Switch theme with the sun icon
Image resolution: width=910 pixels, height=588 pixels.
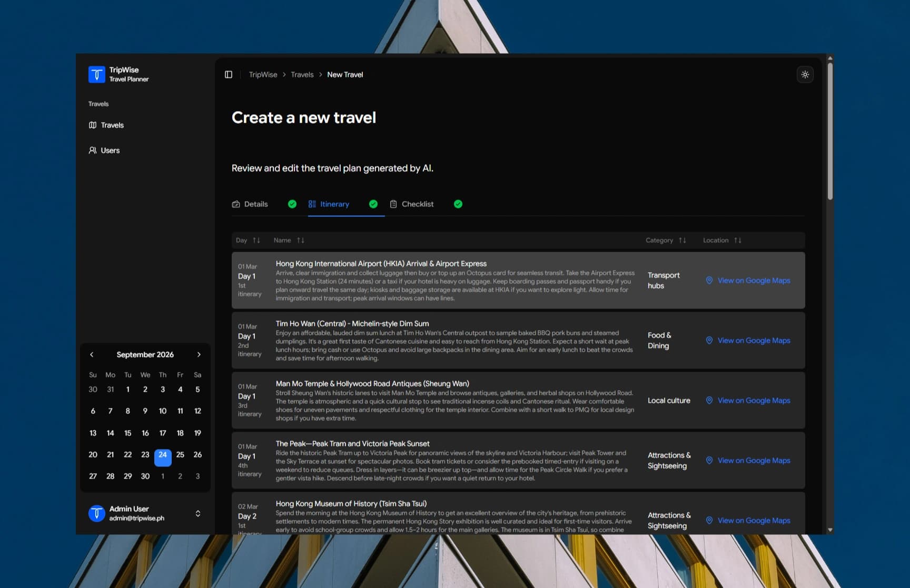(805, 75)
